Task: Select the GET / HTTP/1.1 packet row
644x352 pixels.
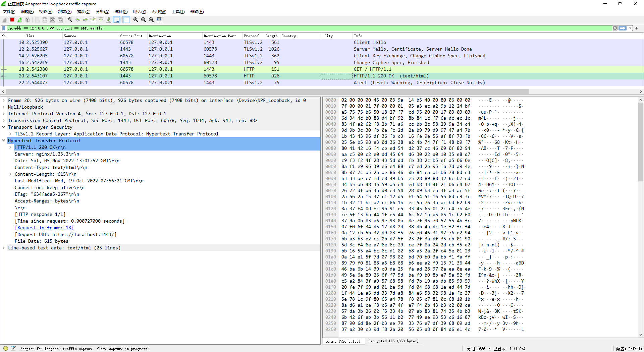Action: pos(322,69)
